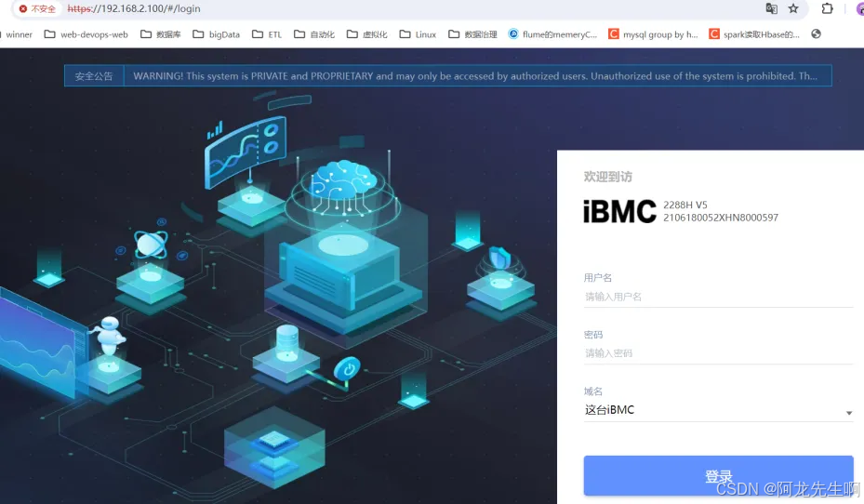The width and height of the screenshot is (864, 504).
Task: Click the 欢迎到访 welcome heading
Action: pos(607,177)
